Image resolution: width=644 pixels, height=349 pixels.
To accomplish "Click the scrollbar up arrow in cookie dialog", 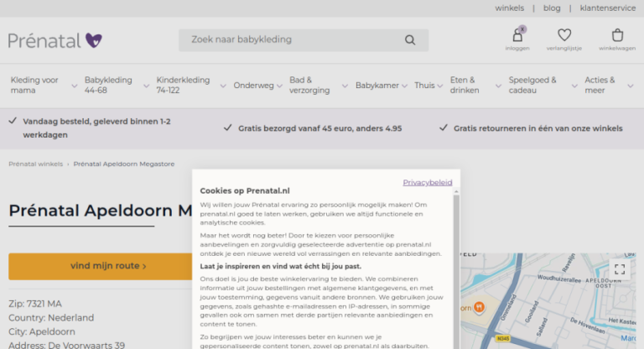I will [x=456, y=192].
